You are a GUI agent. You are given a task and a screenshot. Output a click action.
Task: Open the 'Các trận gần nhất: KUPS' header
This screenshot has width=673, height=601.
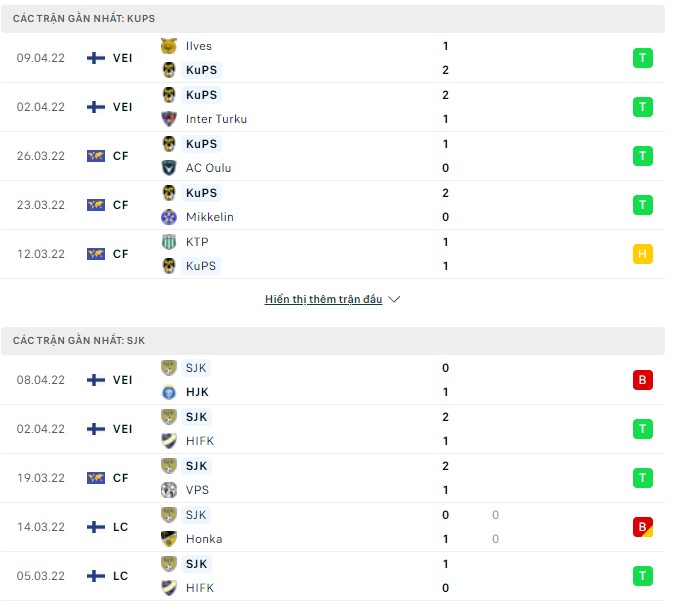(84, 19)
